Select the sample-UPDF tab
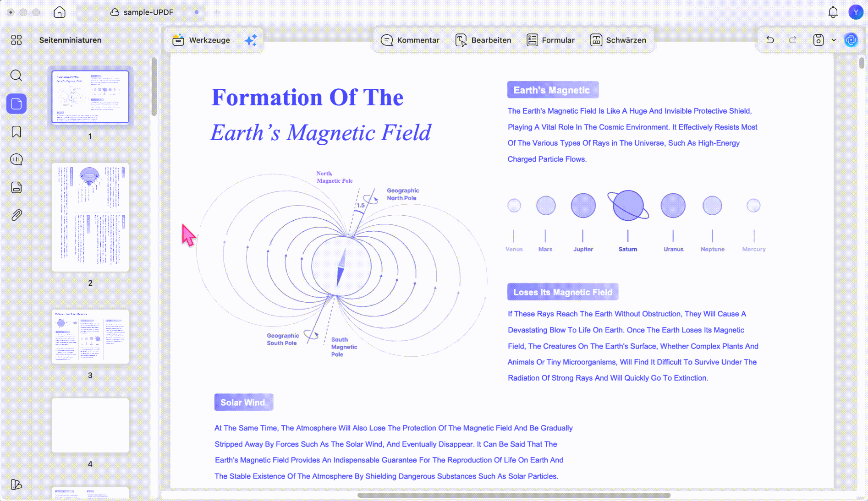The height and width of the screenshot is (501, 868). click(x=141, y=12)
